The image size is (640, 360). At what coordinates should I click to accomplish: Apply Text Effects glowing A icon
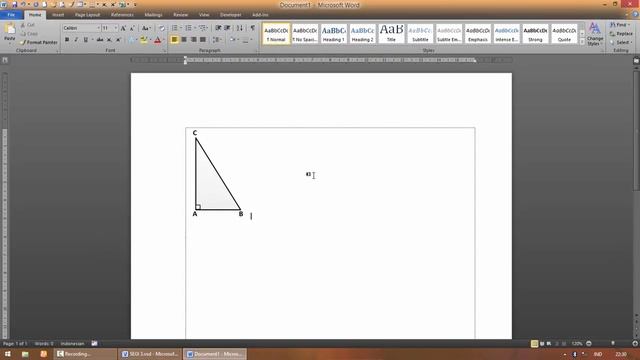[x=131, y=40]
